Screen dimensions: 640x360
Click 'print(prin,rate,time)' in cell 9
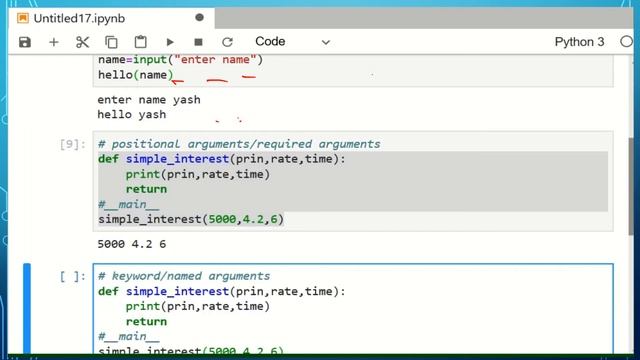[198, 174]
